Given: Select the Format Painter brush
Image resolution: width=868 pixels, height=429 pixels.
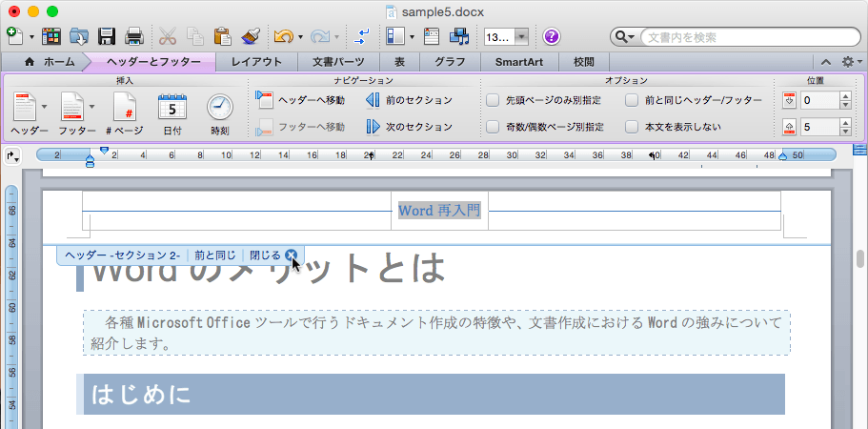Looking at the screenshot, I should point(251,36).
